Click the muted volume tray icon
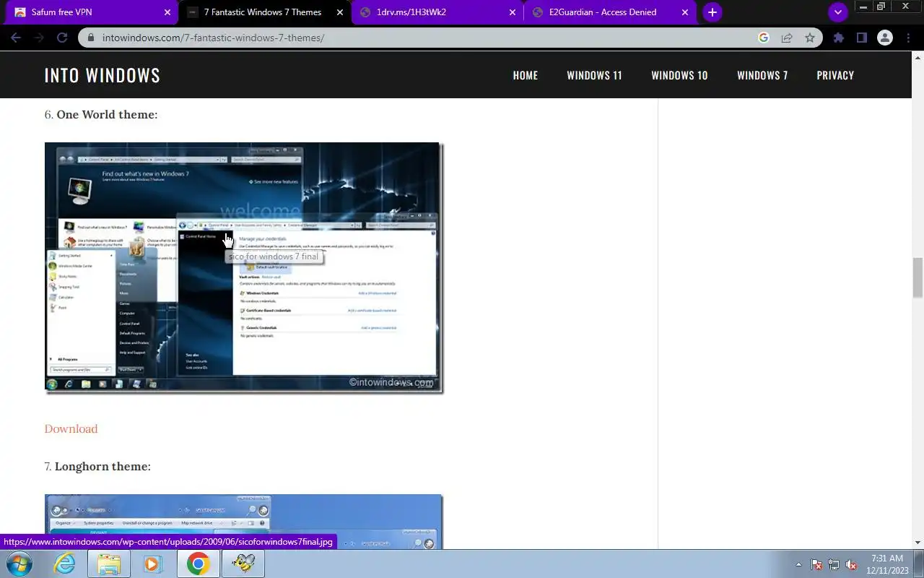924x578 pixels. pos(852,564)
